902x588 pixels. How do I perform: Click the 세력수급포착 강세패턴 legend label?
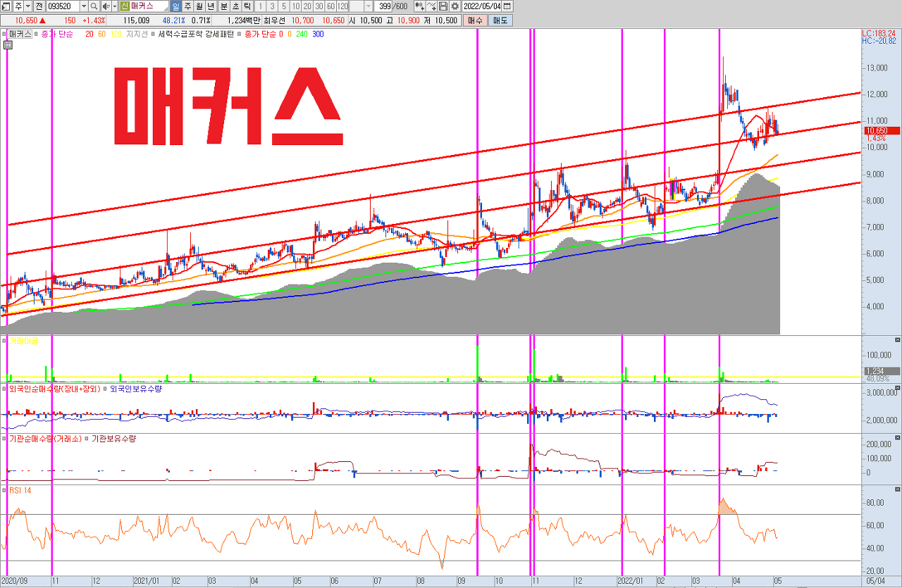point(196,34)
